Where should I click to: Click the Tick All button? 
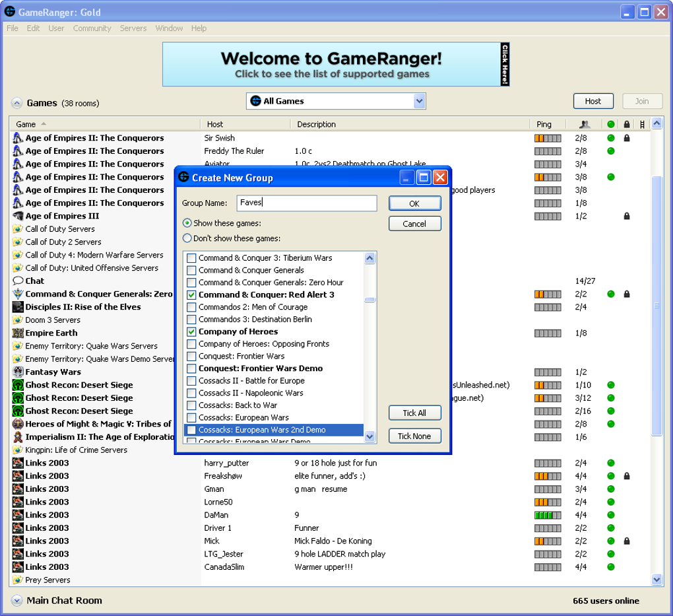[x=414, y=413]
